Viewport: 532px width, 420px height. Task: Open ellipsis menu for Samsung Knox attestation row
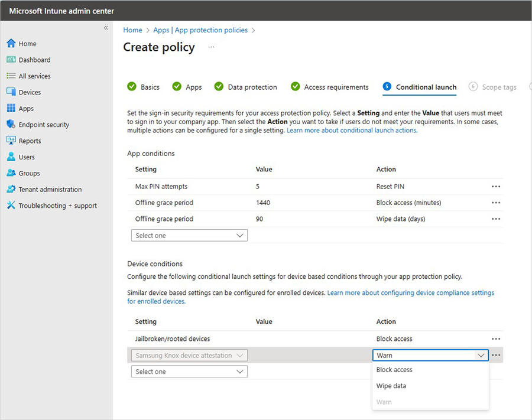[496, 355]
